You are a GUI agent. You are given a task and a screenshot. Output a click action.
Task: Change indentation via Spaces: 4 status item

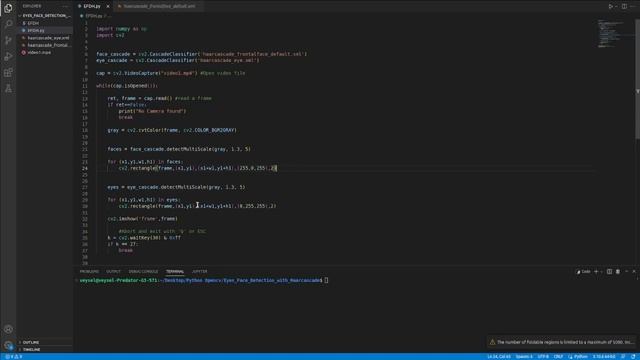click(x=524, y=357)
